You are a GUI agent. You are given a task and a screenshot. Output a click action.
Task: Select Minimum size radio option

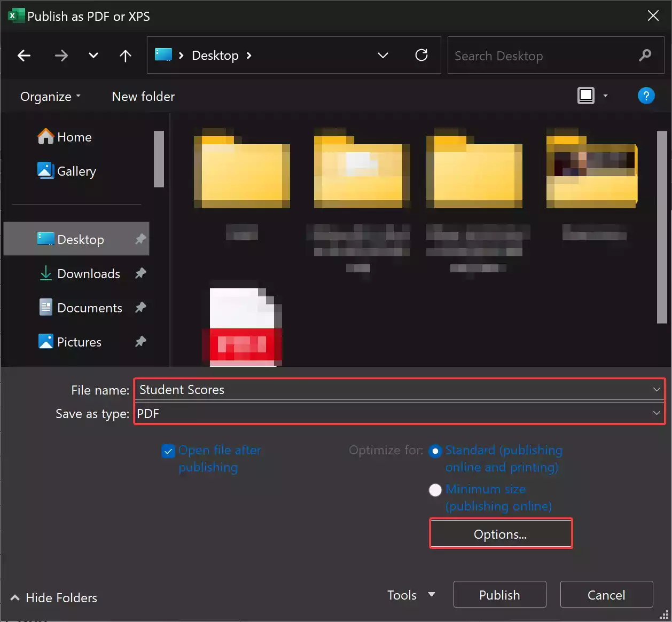(x=435, y=490)
